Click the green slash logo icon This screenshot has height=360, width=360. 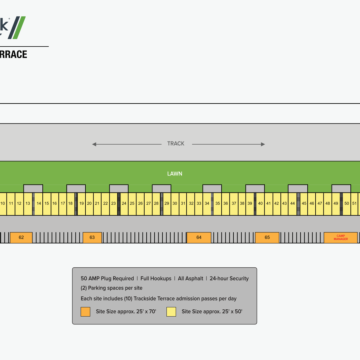17,28
